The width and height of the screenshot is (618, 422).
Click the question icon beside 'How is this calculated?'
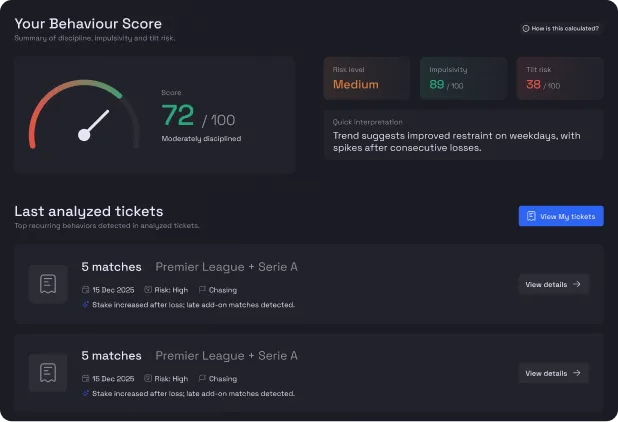(526, 28)
